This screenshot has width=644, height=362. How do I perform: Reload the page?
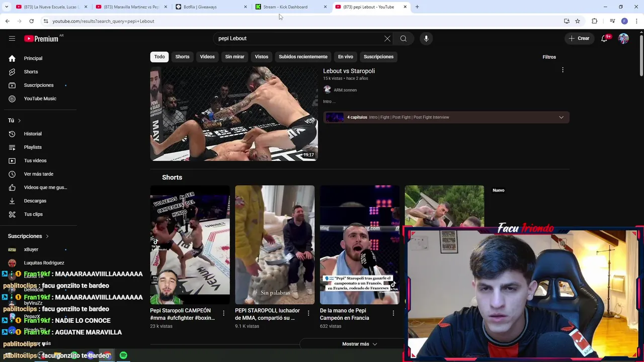pyautogui.click(x=31, y=21)
